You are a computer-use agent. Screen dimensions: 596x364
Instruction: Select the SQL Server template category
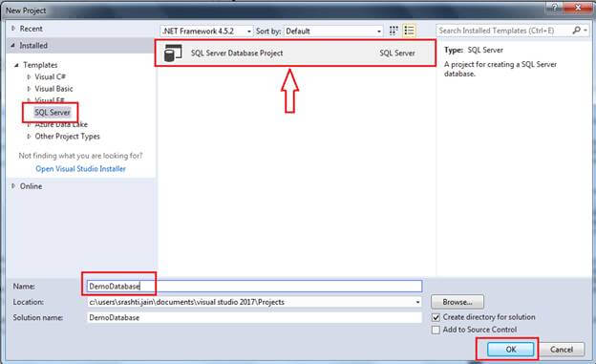click(53, 113)
